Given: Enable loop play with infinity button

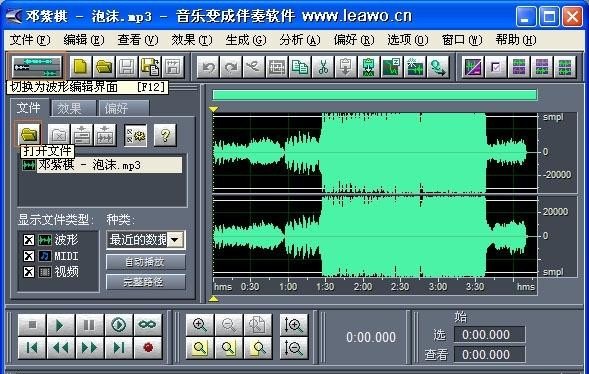Looking at the screenshot, I should pyautogui.click(x=148, y=324).
